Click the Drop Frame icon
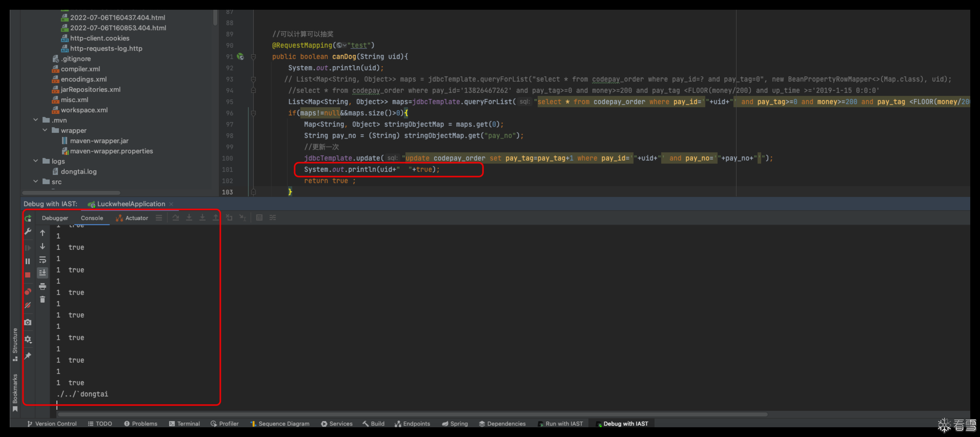The image size is (980, 437). (x=229, y=218)
